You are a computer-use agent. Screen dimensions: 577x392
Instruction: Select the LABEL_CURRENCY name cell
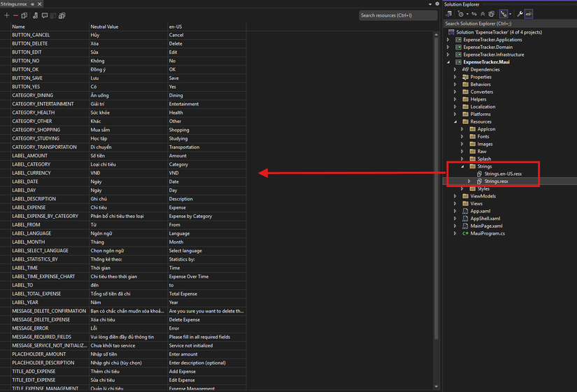coord(50,173)
